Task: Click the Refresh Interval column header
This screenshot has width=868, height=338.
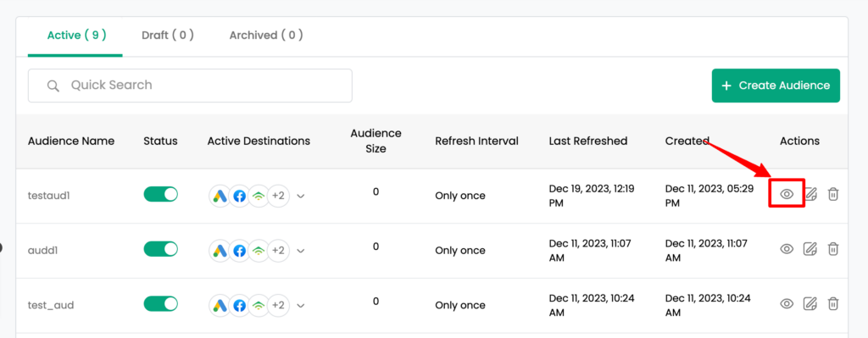Action: tap(476, 141)
